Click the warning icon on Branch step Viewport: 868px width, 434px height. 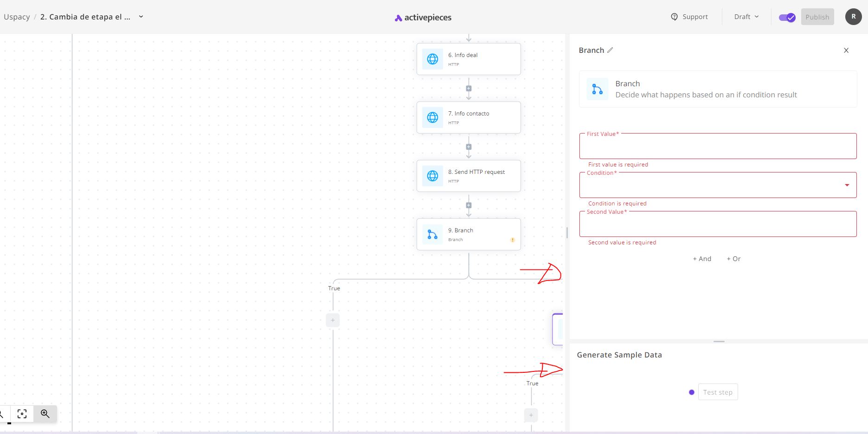tap(513, 240)
